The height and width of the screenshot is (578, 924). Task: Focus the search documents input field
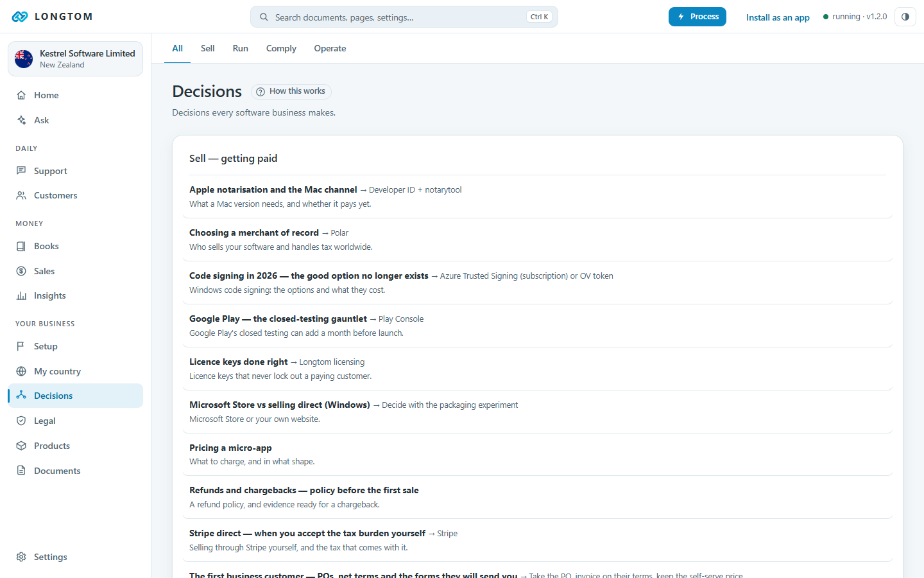coord(404,17)
